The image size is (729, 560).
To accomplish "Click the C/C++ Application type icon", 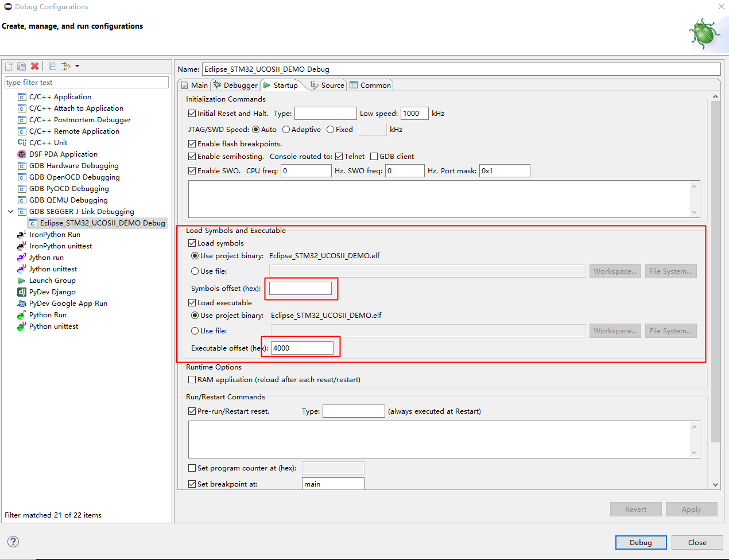I will click(22, 97).
